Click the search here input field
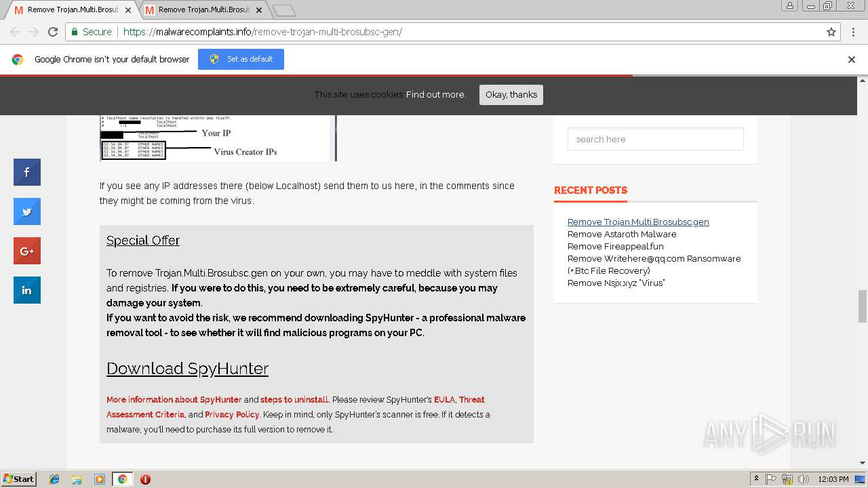 (656, 139)
